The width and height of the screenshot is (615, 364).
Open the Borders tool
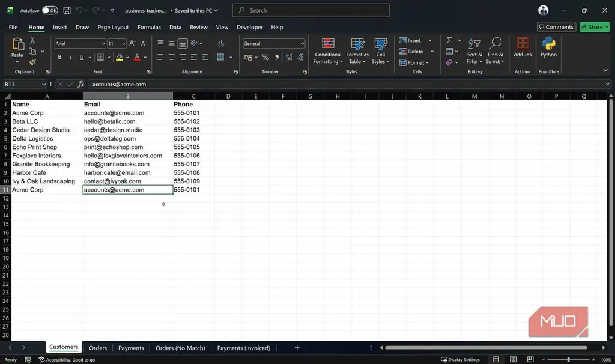[x=100, y=57]
